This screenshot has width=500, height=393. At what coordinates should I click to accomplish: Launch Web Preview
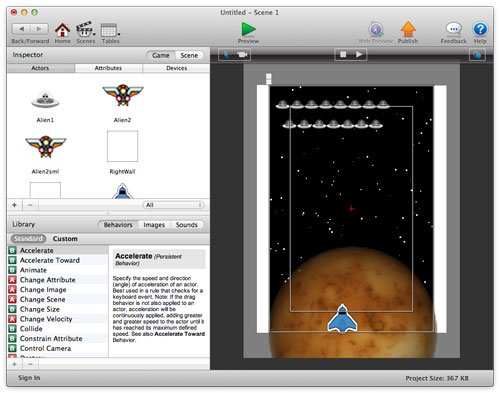point(376,30)
